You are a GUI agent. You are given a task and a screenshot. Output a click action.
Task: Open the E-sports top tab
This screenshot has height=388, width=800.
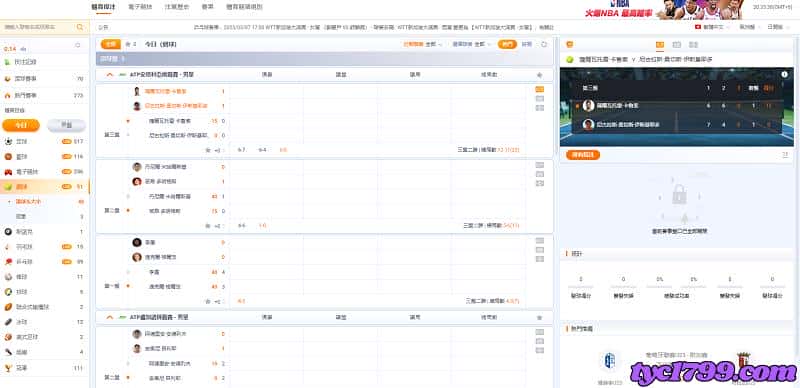(140, 7)
